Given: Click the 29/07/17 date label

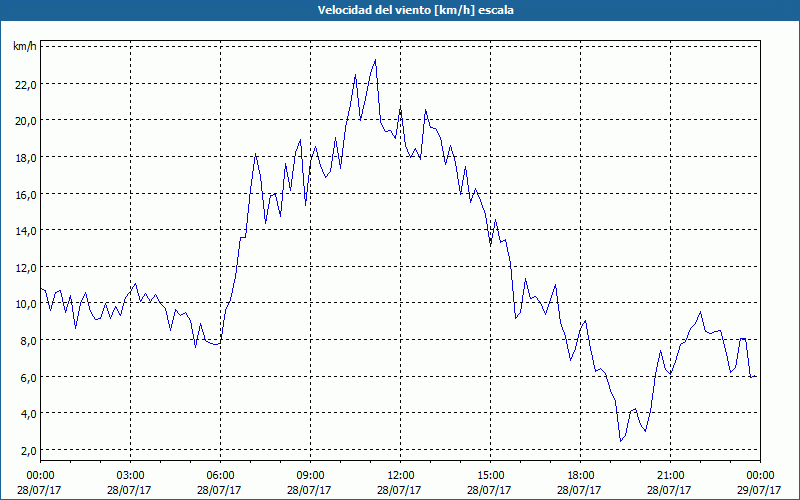Looking at the screenshot, I should pyautogui.click(x=759, y=490).
